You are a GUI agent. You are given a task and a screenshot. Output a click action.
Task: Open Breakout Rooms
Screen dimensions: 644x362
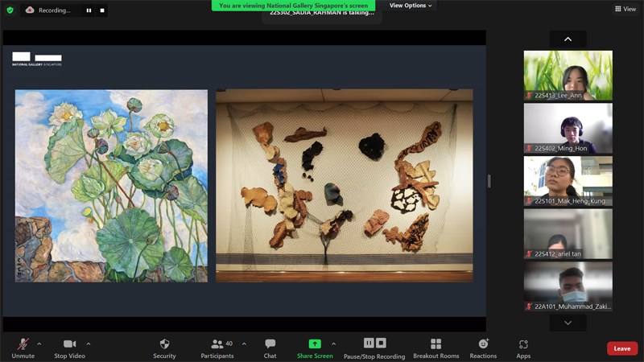tap(436, 347)
